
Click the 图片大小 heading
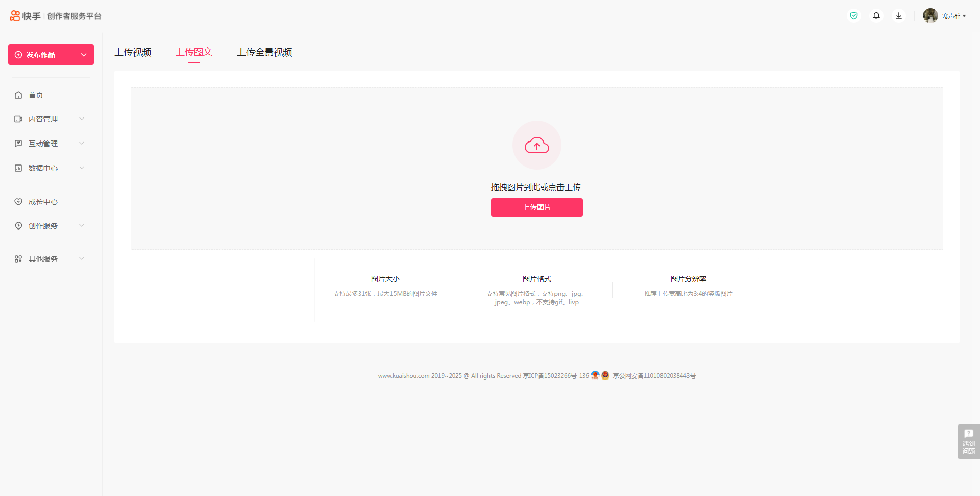385,279
